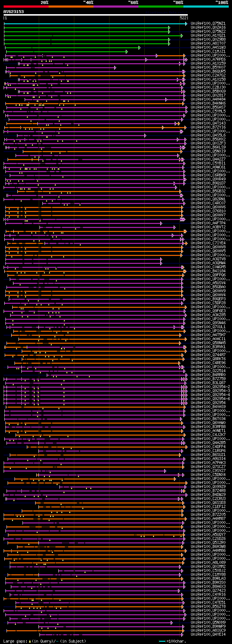Screen dimensions: 232x644
Task: Open hit UniRef100_A8IT07
Action: 208,44
